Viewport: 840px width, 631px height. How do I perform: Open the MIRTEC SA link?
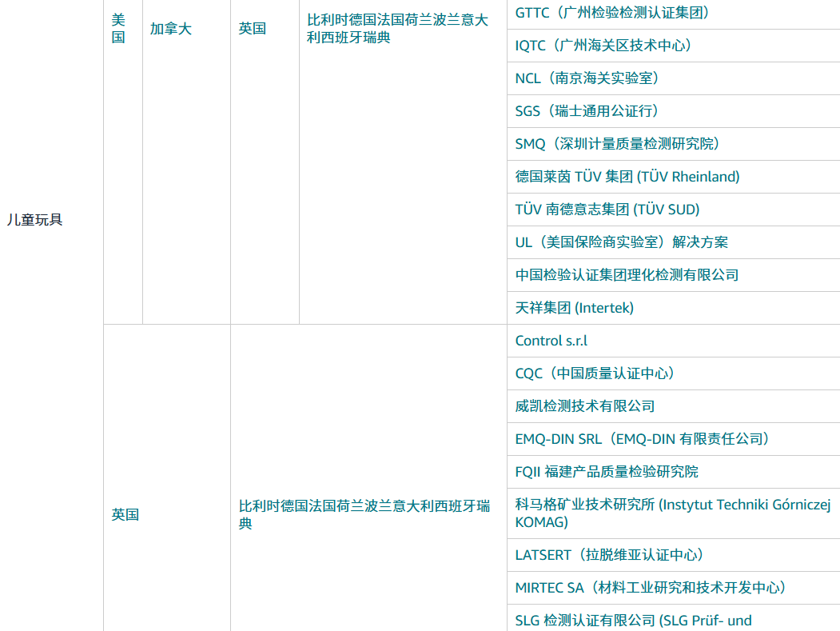(x=651, y=588)
